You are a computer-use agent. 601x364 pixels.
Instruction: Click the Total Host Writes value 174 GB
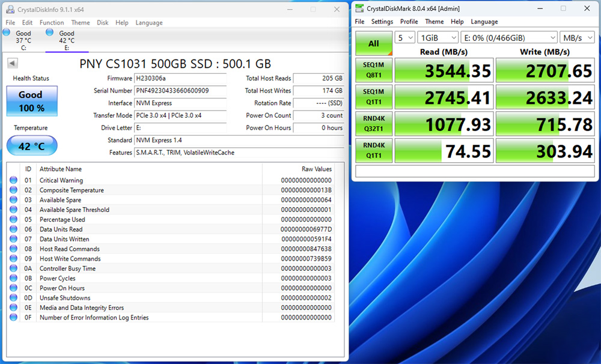[x=319, y=91]
